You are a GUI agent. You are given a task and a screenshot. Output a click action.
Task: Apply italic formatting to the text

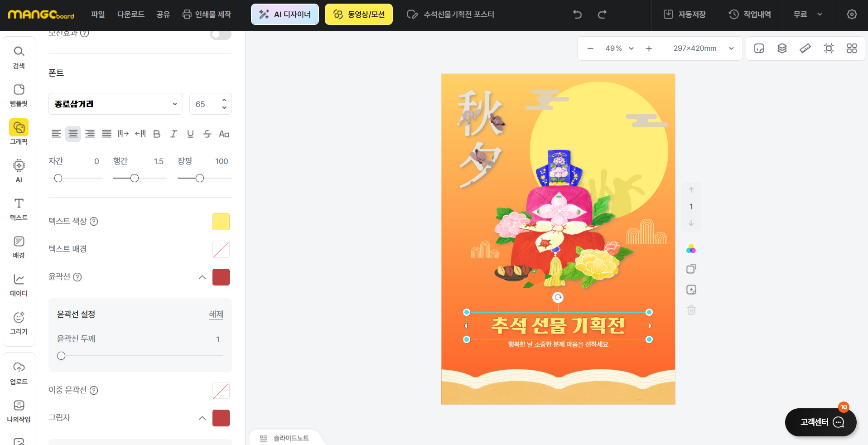click(174, 134)
